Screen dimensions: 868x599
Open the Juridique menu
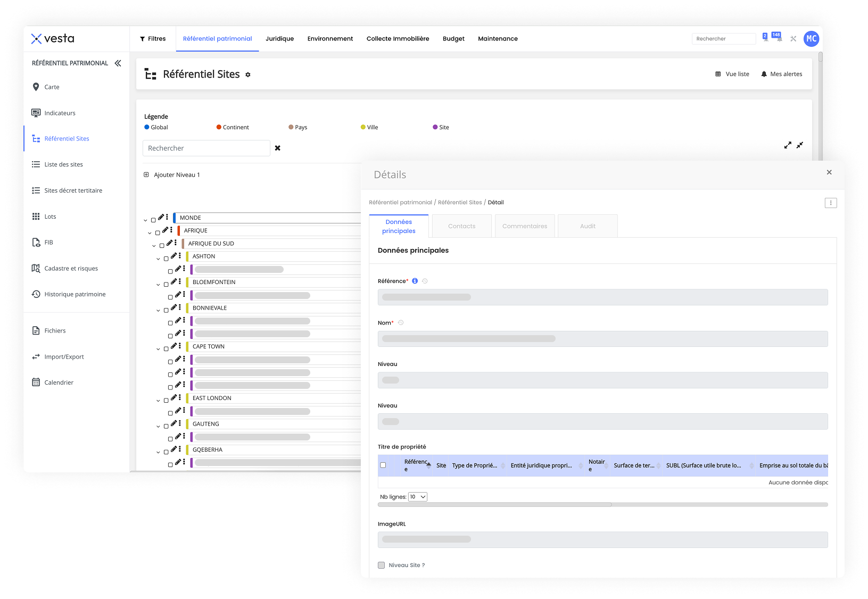point(279,39)
